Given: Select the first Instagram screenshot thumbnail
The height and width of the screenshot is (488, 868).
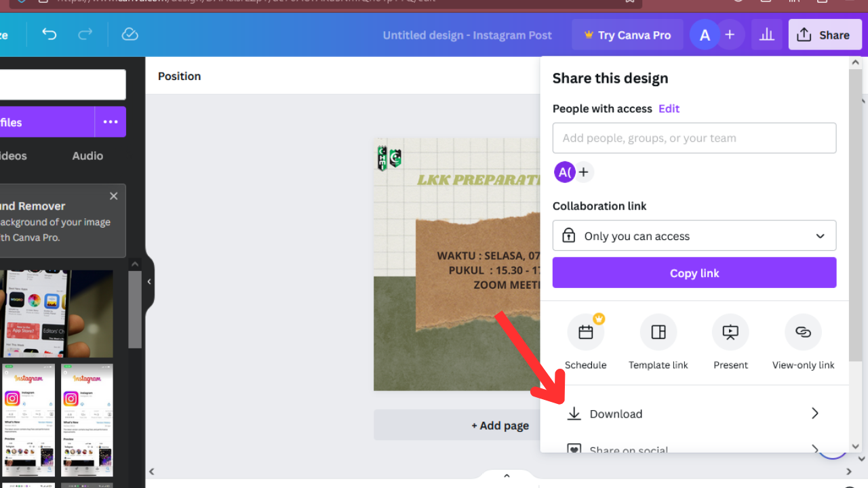Looking at the screenshot, I should 28,420.
